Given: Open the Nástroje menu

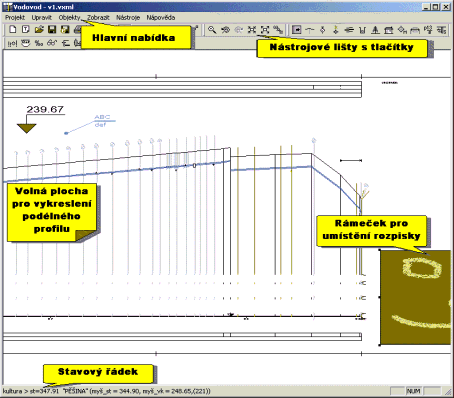Looking at the screenshot, I should tap(128, 17).
